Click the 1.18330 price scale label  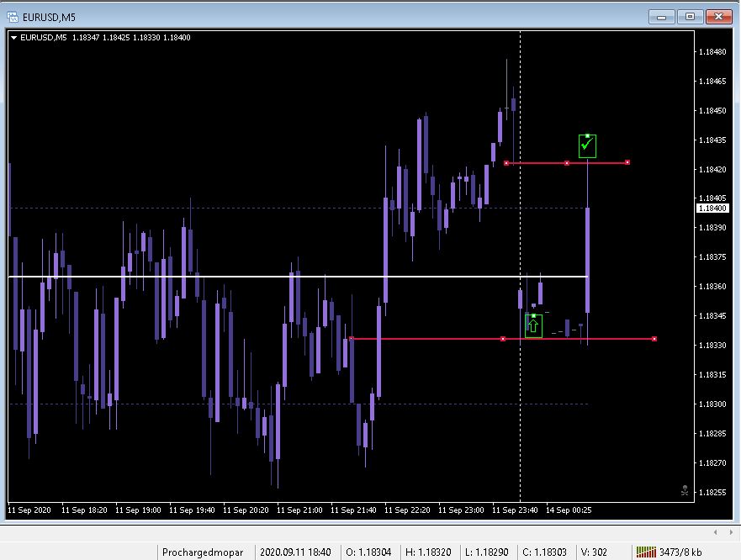tap(712, 346)
